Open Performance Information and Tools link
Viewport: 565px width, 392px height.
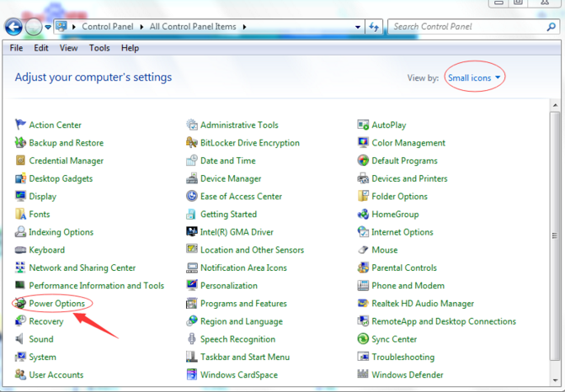(x=96, y=285)
